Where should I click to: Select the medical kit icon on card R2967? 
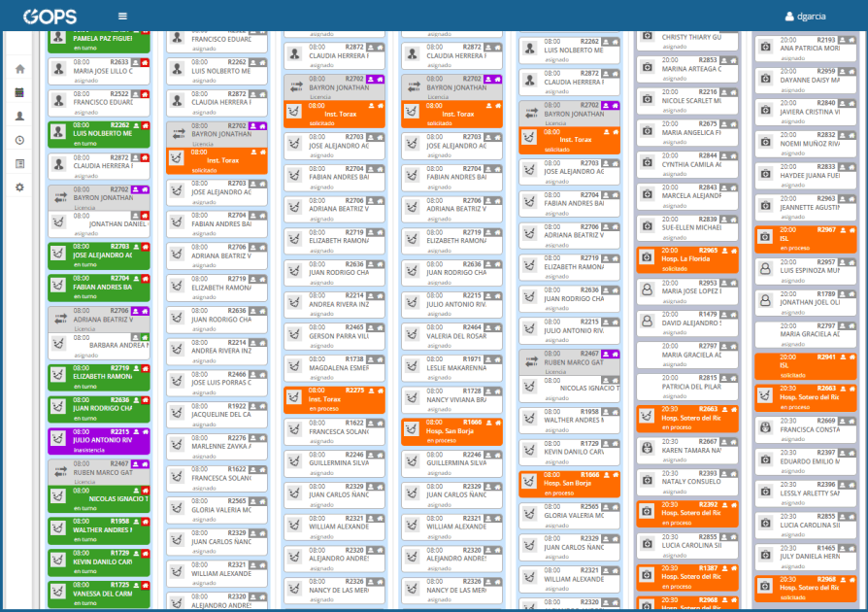[x=765, y=236]
